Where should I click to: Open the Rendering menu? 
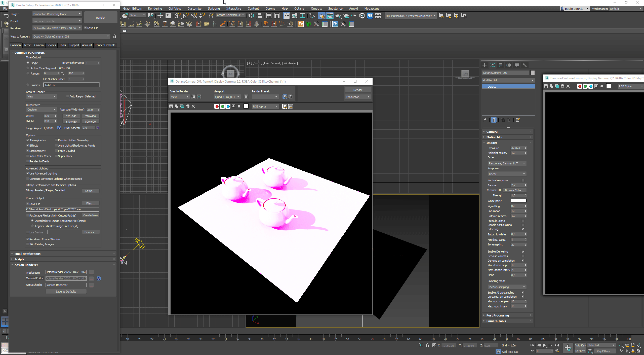155,8
